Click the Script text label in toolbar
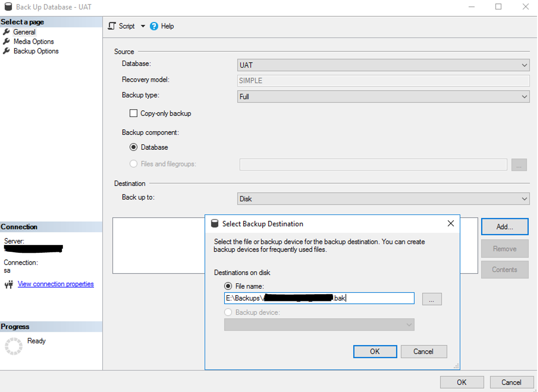Image resolution: width=538 pixels, height=392 pixels. coord(127,26)
